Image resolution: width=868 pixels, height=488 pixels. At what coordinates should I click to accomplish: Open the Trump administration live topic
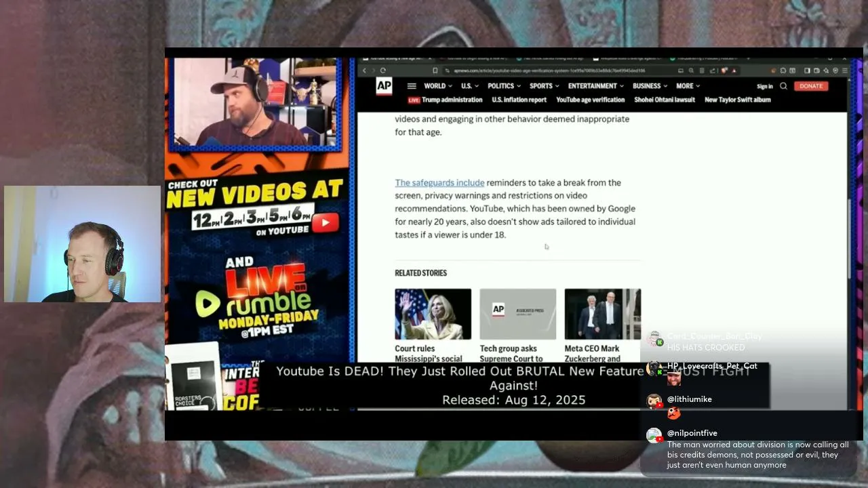(452, 100)
